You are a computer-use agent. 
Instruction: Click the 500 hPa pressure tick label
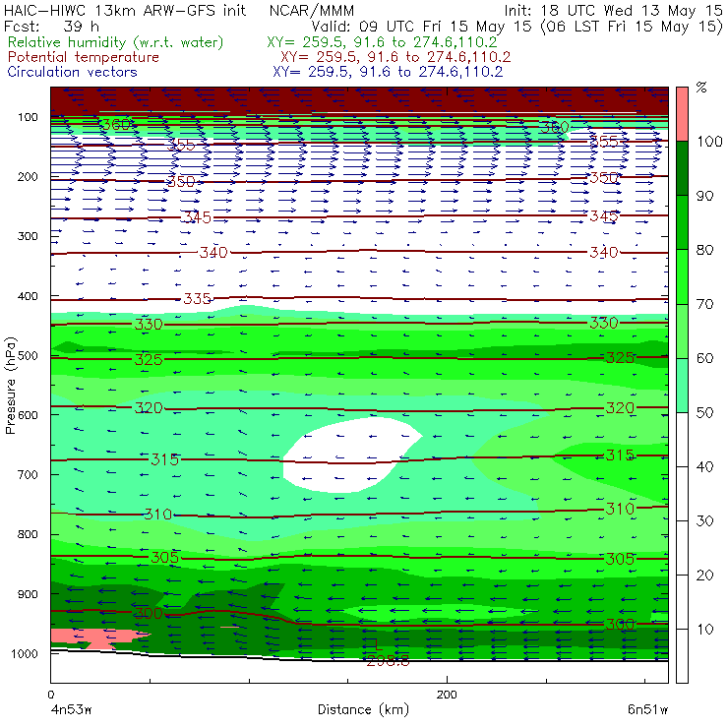(28, 356)
